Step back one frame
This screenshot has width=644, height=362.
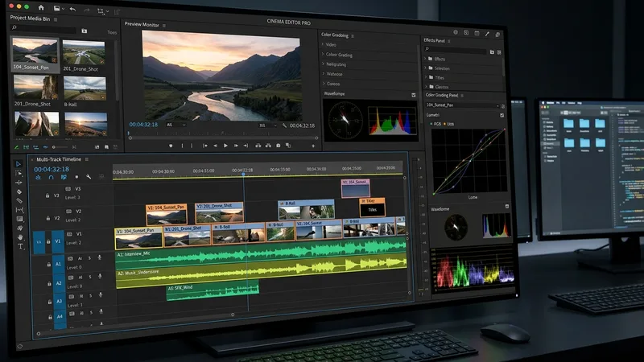(x=215, y=146)
